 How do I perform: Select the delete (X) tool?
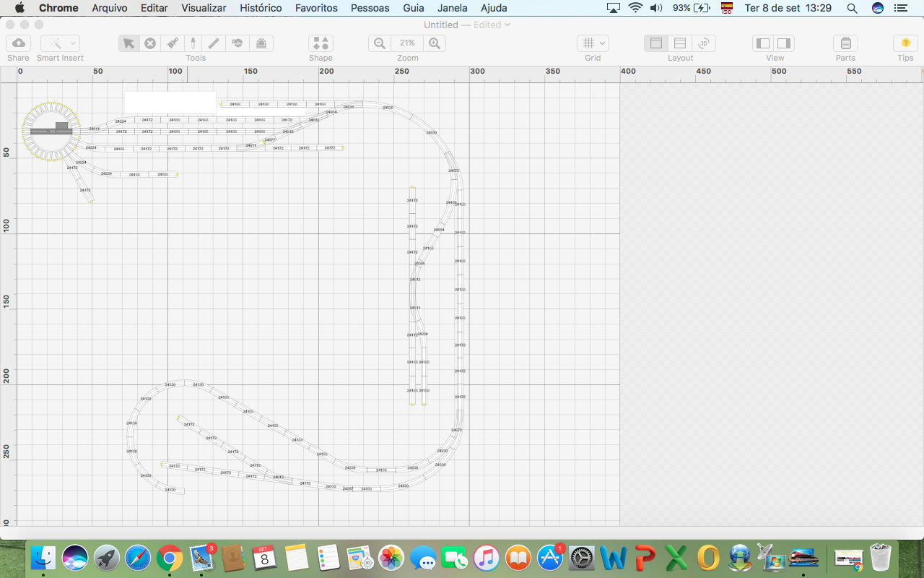coord(150,43)
